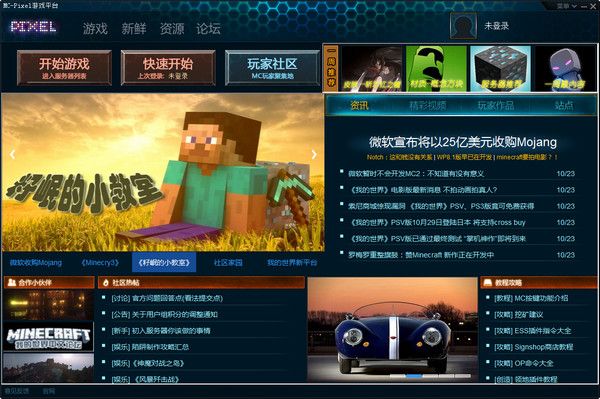Viewport: 600px width, 399px height.
Task: Open the 论坛 navigation menu
Action: click(208, 29)
